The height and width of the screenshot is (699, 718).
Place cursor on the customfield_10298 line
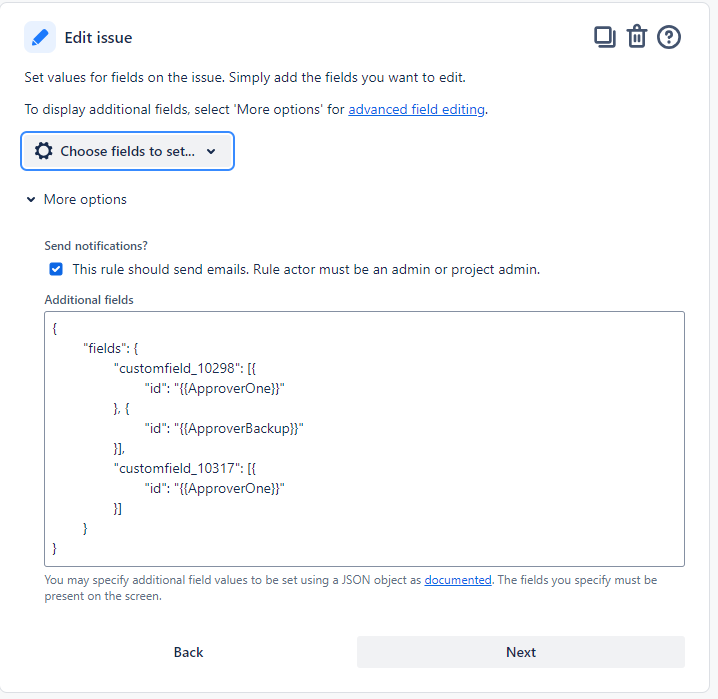click(x=185, y=368)
